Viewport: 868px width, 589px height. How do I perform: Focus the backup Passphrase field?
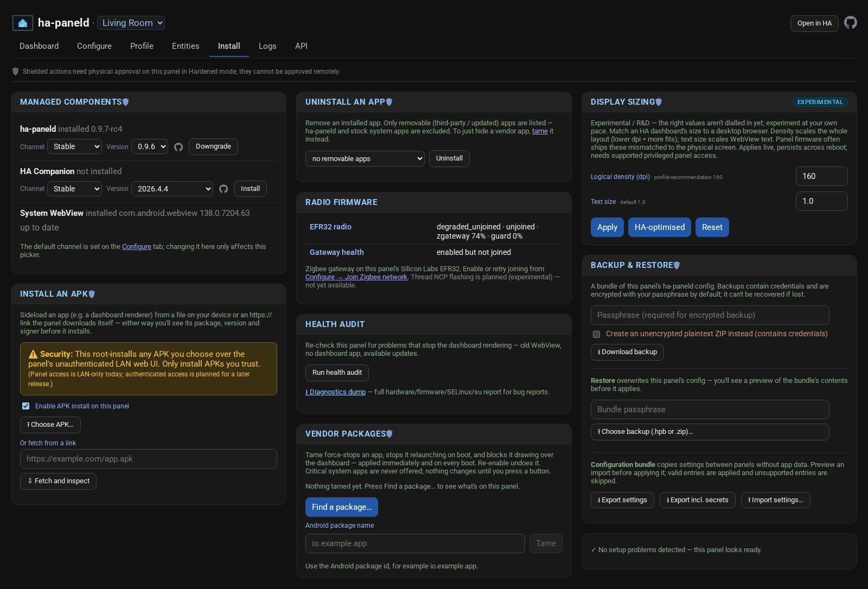click(x=710, y=315)
